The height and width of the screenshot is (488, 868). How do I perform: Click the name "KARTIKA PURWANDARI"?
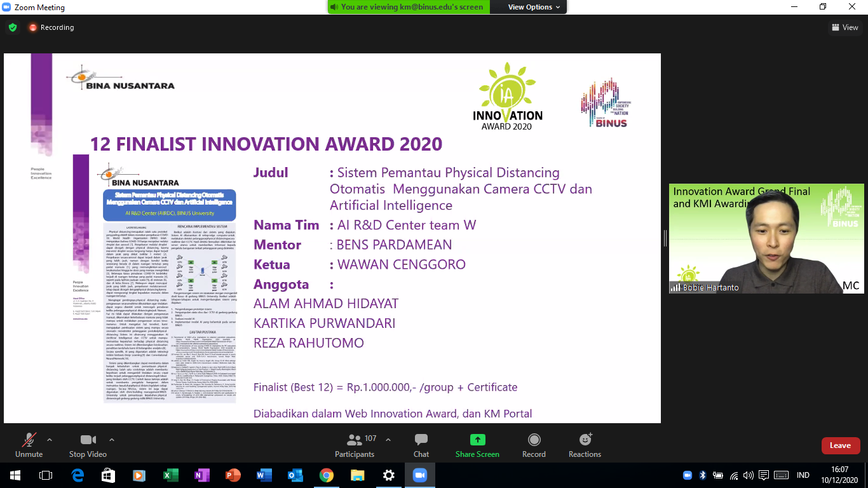pyautogui.click(x=325, y=323)
